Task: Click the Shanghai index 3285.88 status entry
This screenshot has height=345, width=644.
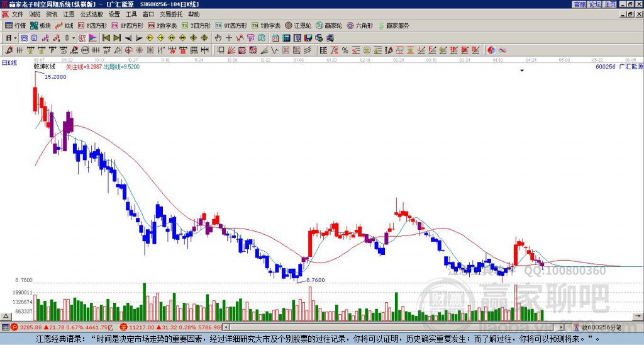Action: point(62,327)
